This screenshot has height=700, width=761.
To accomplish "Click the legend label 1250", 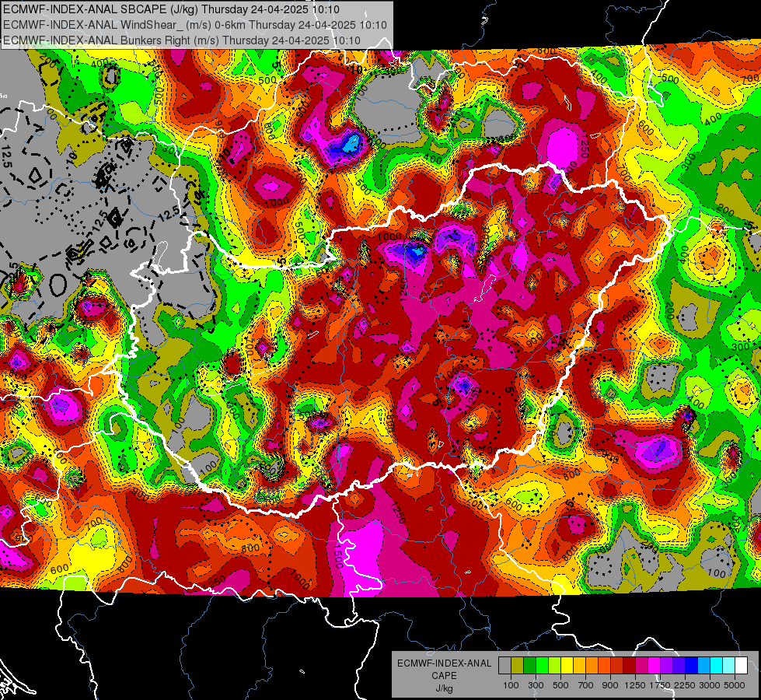I will [x=635, y=685].
